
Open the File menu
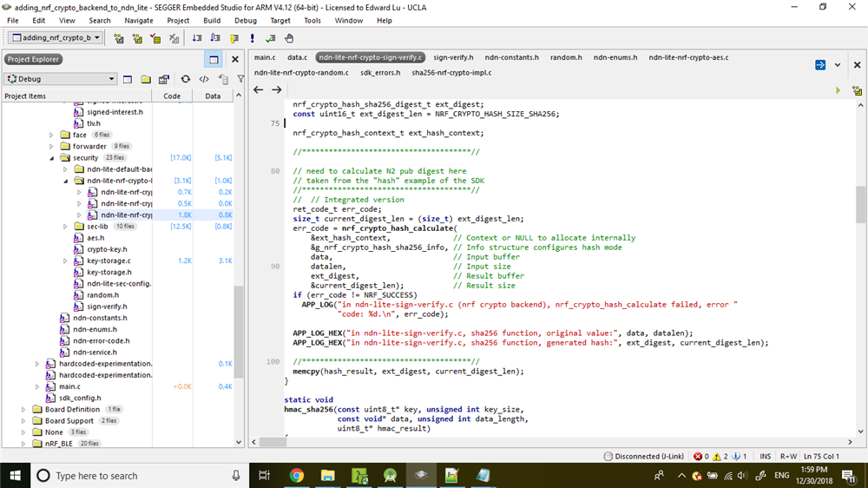[13, 21]
